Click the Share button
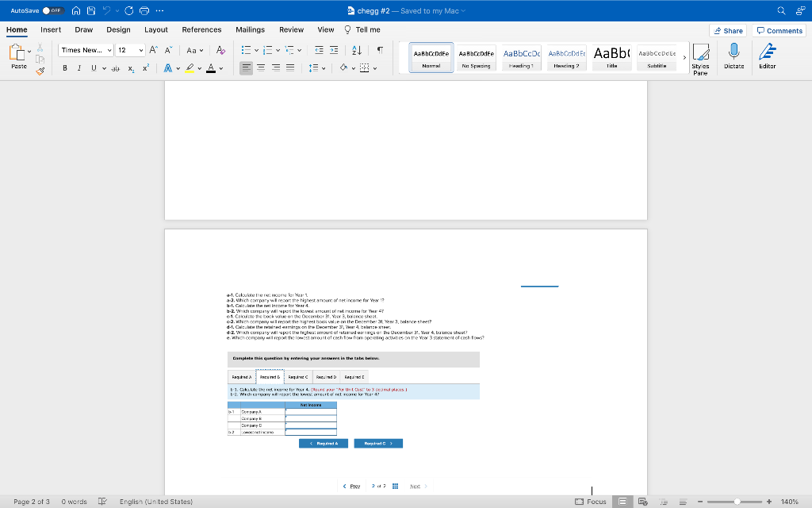The width and height of the screenshot is (812, 508). click(x=728, y=31)
